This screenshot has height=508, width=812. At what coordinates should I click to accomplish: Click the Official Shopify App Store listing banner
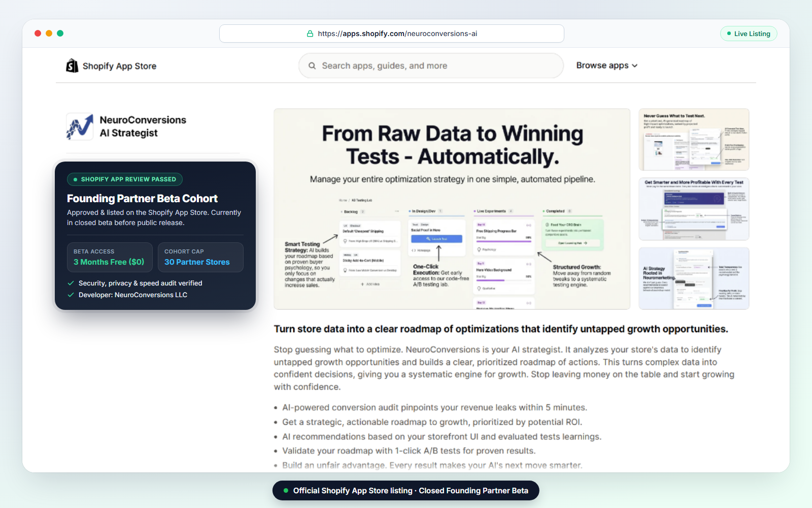point(405,490)
